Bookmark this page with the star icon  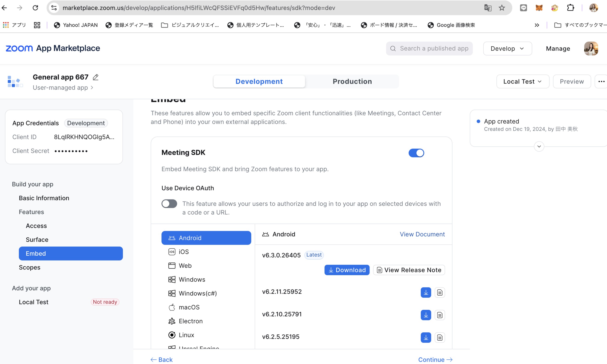pyautogui.click(x=502, y=8)
